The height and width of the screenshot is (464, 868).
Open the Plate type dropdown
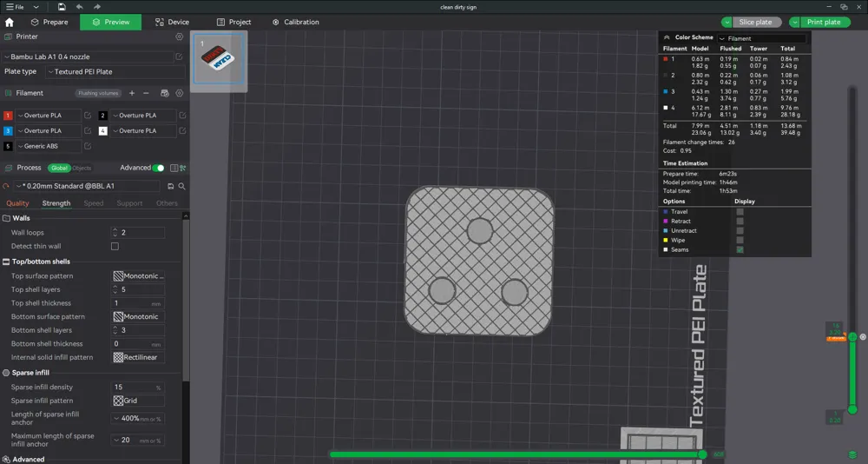[x=115, y=71]
